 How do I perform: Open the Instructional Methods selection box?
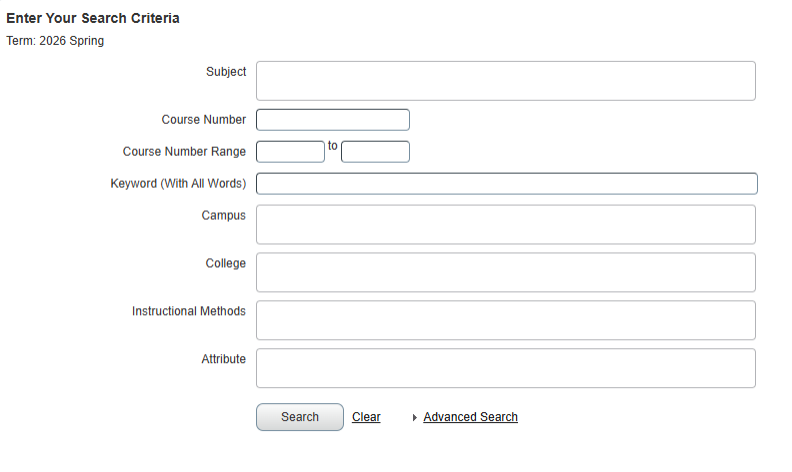(505, 320)
